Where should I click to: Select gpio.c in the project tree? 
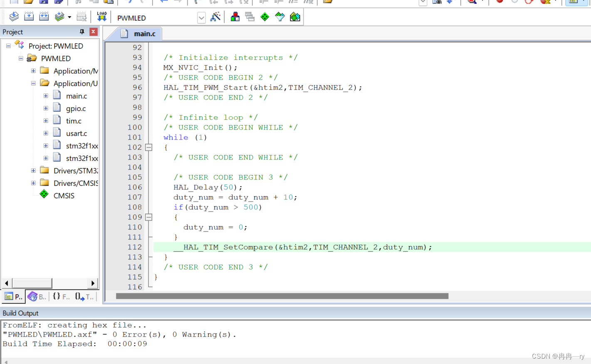76,108
